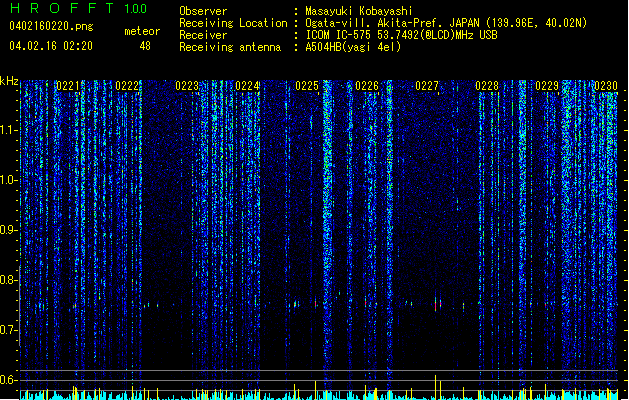
Task: Click time marker 0228 on spectrogram
Action: [487, 86]
